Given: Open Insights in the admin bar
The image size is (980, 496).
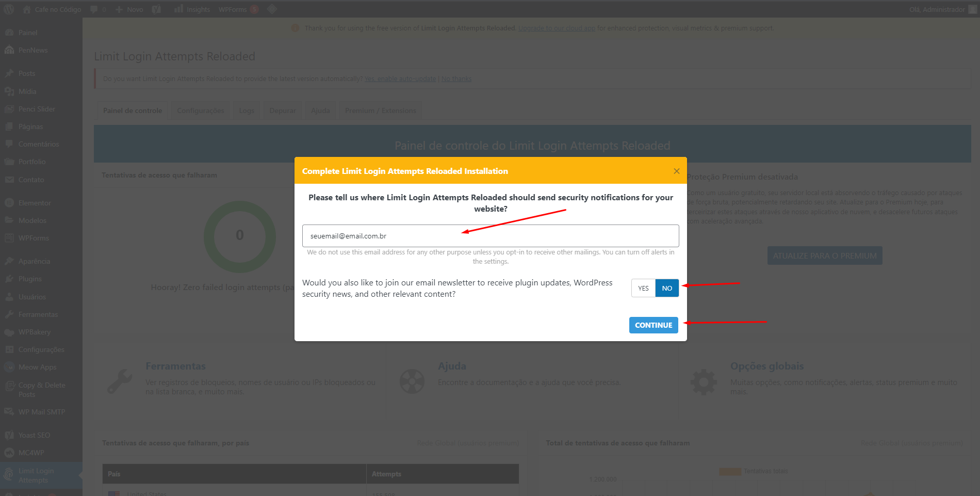Looking at the screenshot, I should click(x=192, y=9).
